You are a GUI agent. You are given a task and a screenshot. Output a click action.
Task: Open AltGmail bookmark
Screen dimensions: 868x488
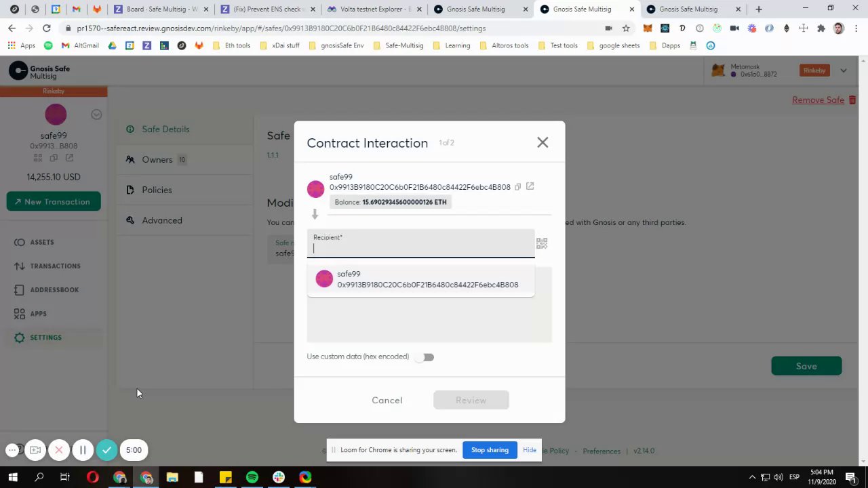click(x=80, y=45)
